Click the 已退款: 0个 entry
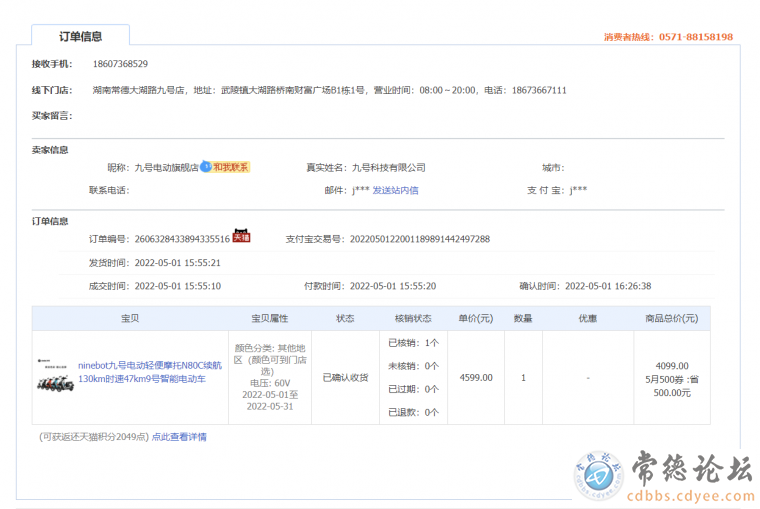 point(413,413)
